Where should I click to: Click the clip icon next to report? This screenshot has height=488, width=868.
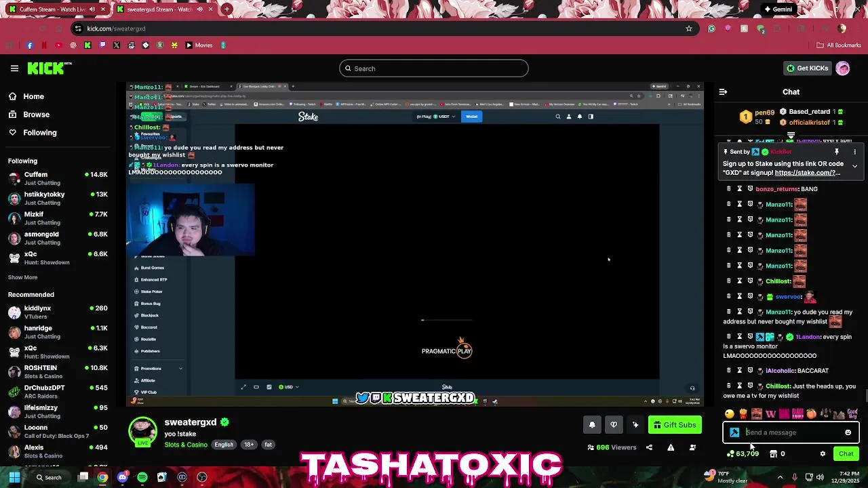click(x=692, y=447)
